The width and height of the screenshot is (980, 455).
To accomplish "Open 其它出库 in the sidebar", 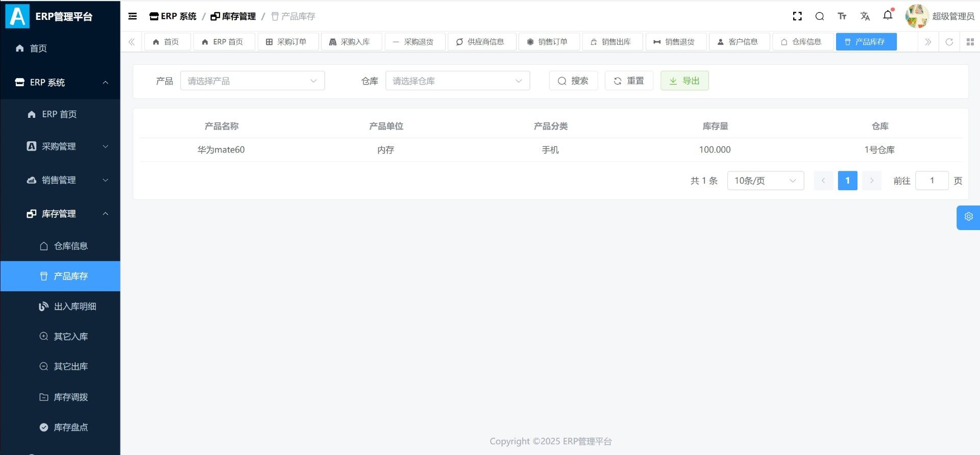I will [60, 367].
